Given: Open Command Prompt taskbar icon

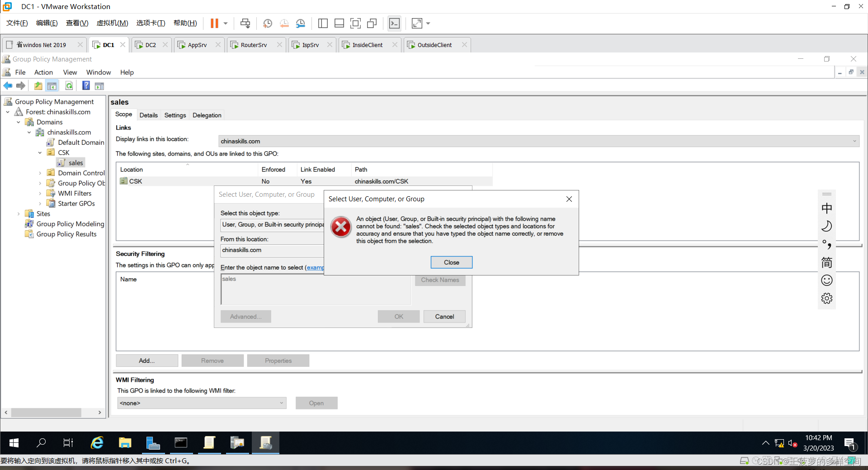Looking at the screenshot, I should coord(181,443).
